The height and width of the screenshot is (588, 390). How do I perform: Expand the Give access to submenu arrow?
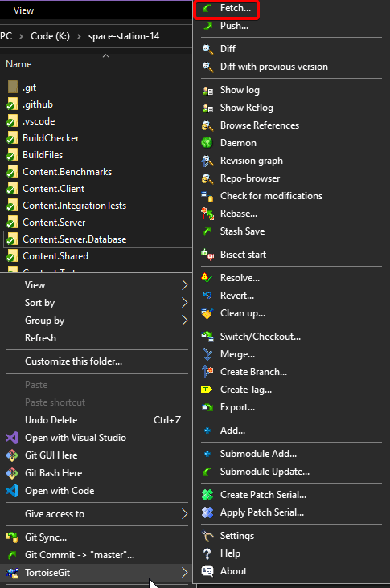(x=184, y=514)
